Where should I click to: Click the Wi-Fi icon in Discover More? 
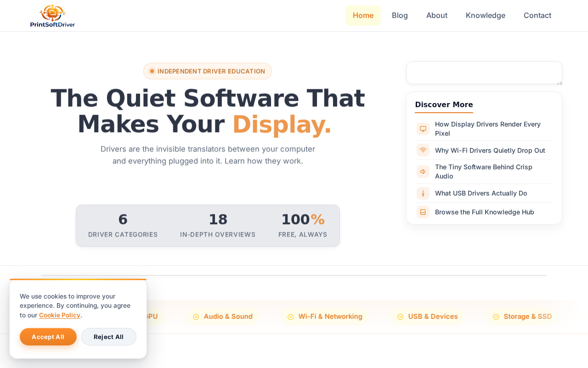tap(423, 150)
